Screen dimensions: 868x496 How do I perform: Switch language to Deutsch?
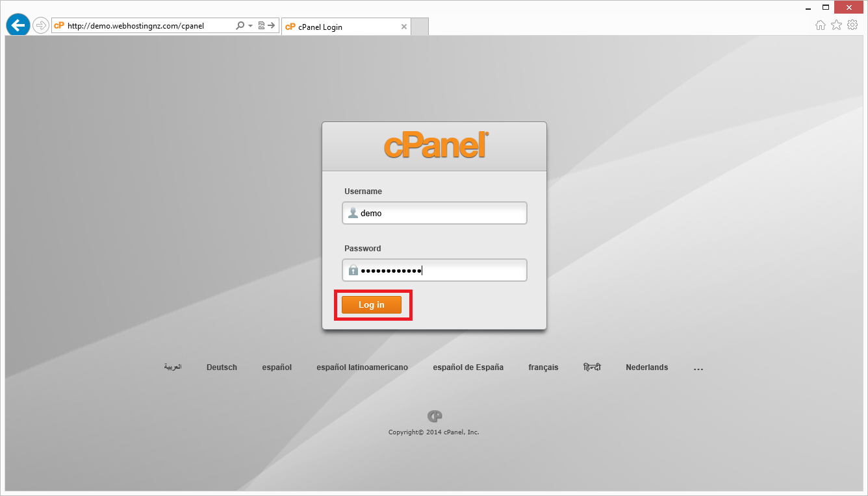[x=222, y=367]
